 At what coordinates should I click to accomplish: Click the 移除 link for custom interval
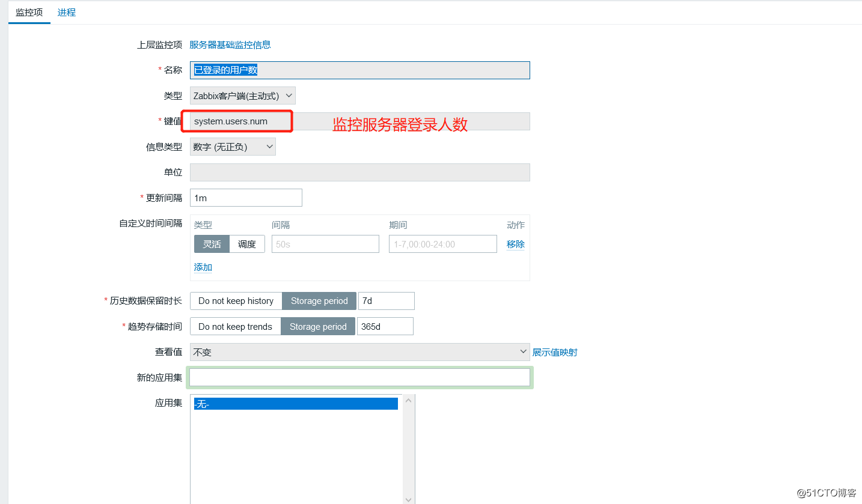516,244
